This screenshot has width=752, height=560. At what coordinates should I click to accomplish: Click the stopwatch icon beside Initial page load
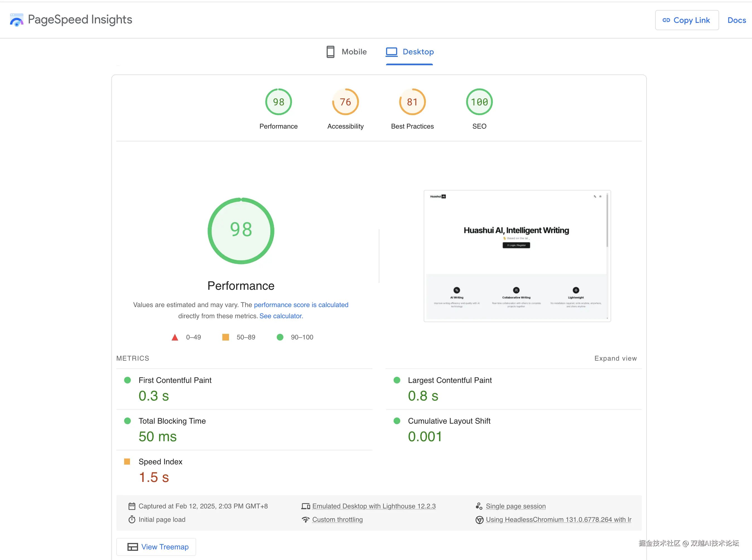point(132,519)
